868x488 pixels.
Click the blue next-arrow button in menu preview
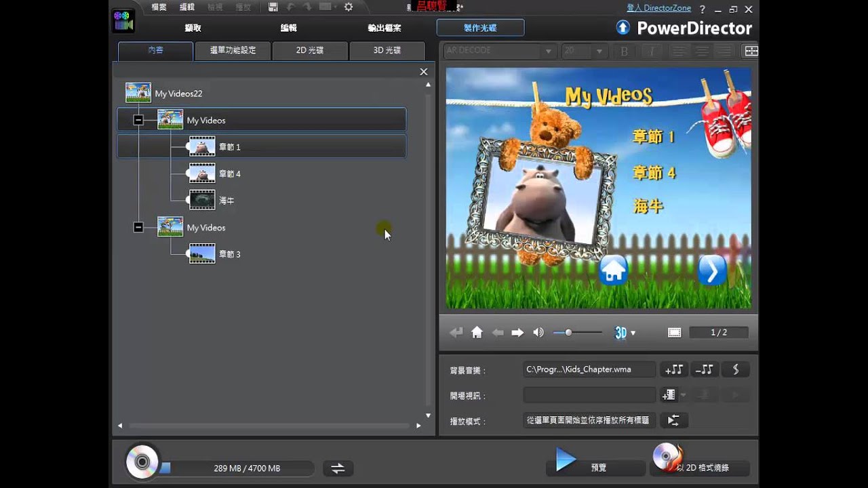[712, 271]
